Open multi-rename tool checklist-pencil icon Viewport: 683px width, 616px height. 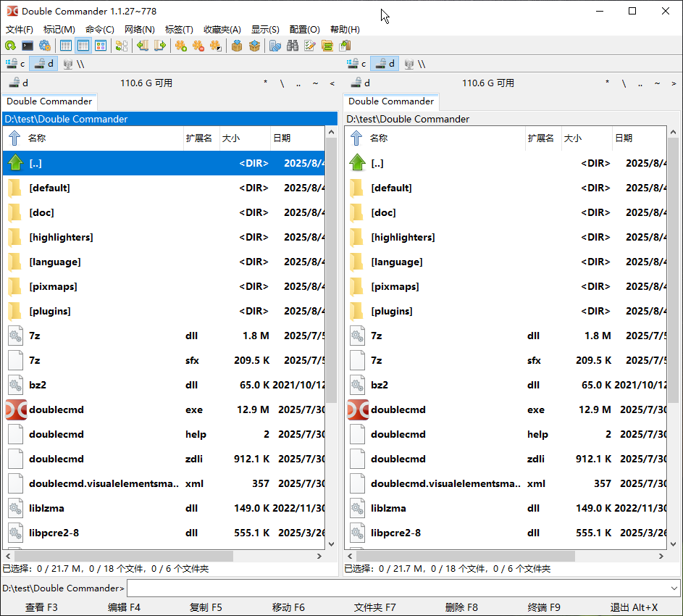click(x=310, y=46)
